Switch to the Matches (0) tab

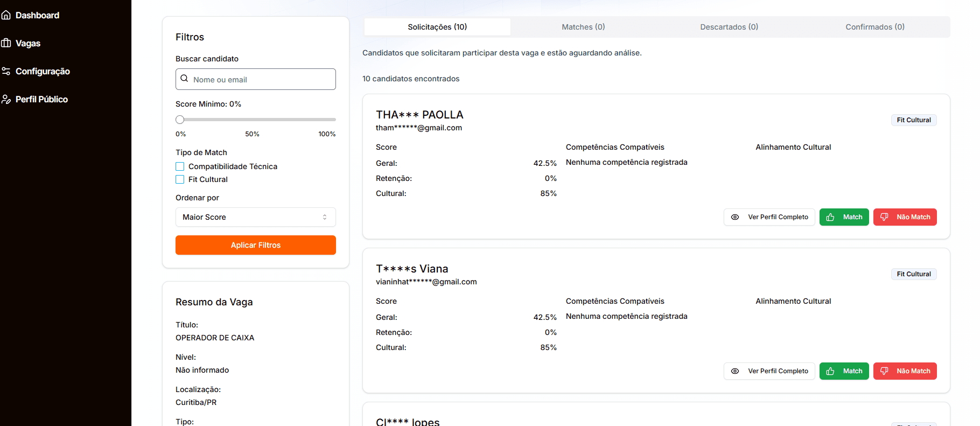pos(583,27)
